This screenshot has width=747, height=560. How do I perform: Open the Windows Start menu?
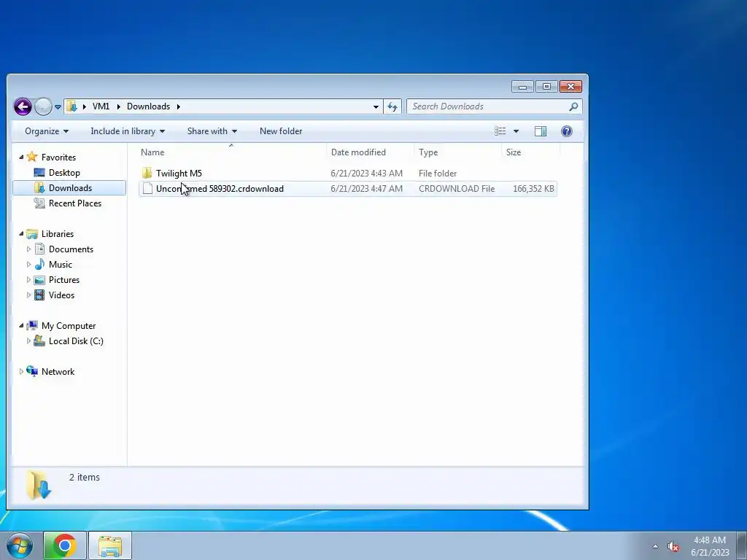[20, 545]
